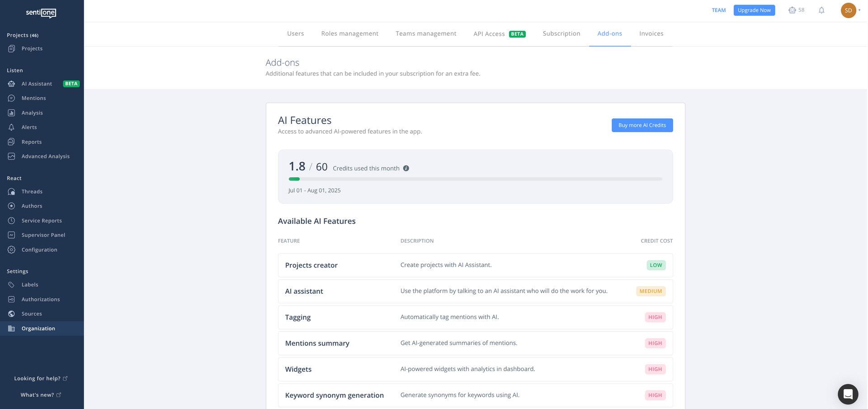The width and height of the screenshot is (868, 409).
Task: Click the Buy more AI Credits button
Action: [x=642, y=125]
